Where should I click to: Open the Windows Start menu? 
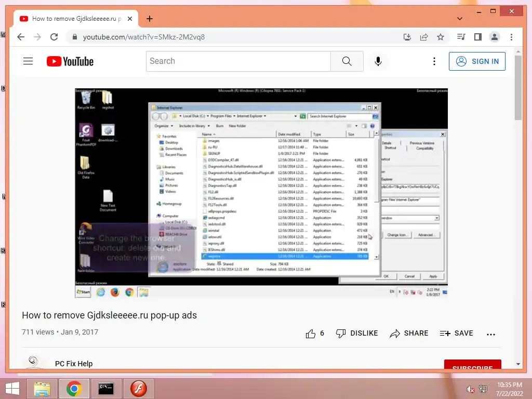point(12,389)
